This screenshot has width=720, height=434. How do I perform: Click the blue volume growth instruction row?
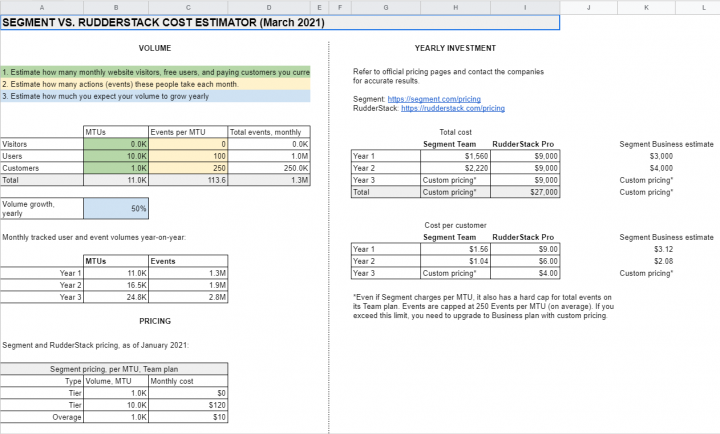click(x=155, y=96)
